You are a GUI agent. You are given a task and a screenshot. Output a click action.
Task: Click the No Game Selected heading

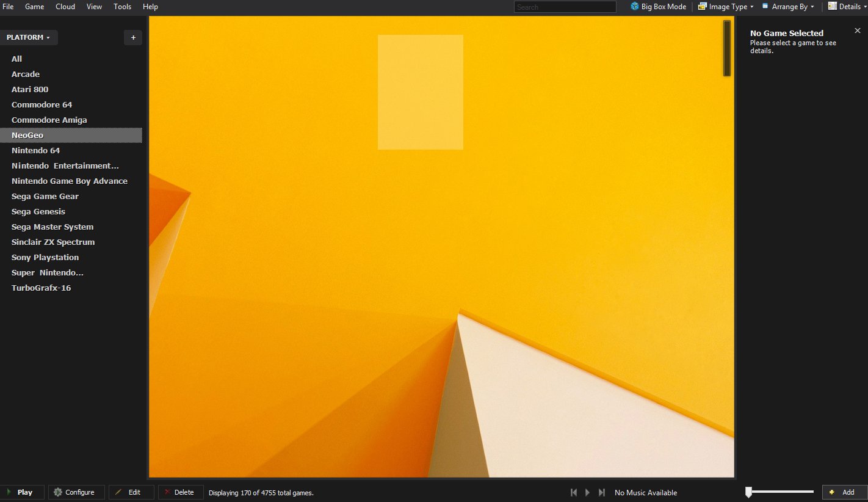(x=787, y=33)
